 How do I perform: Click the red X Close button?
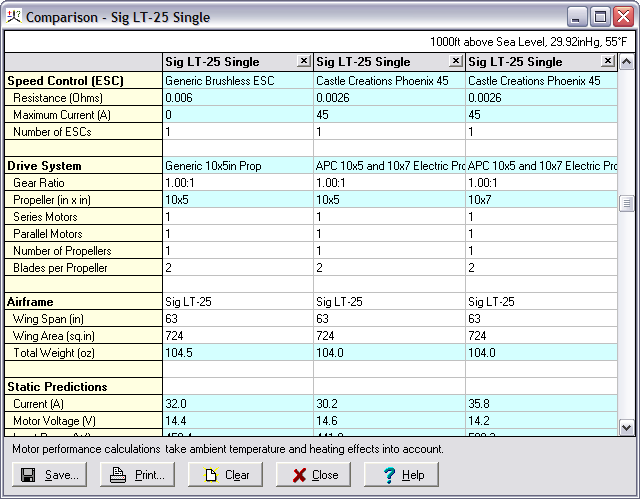[313, 475]
